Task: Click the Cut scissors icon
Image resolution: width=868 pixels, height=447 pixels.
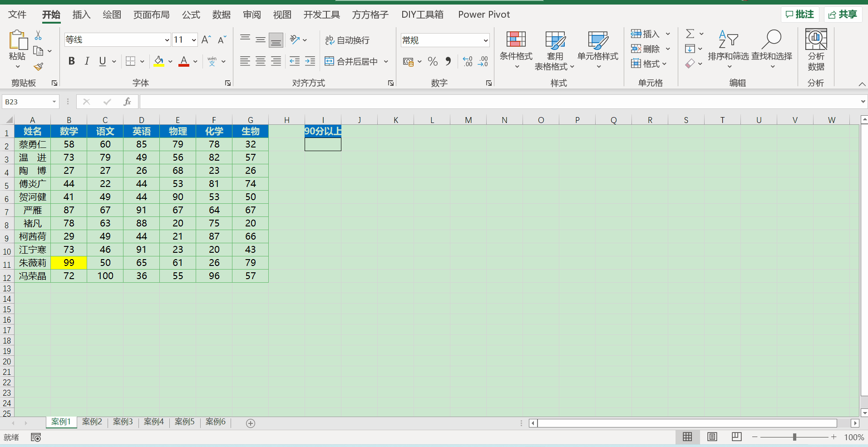Action: pyautogui.click(x=38, y=35)
